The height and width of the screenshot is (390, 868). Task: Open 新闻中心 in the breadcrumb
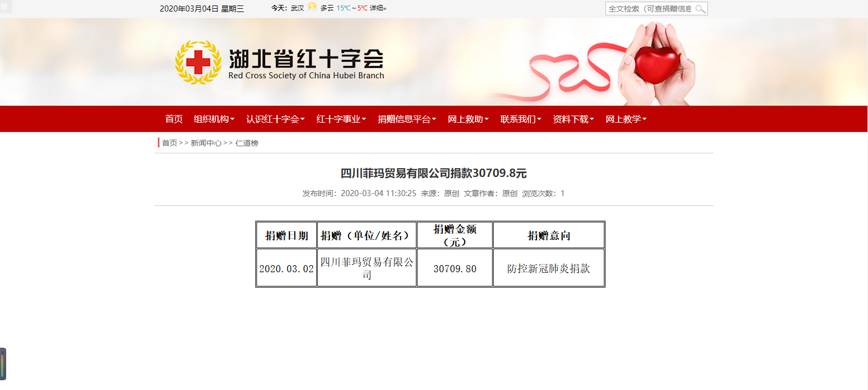206,143
